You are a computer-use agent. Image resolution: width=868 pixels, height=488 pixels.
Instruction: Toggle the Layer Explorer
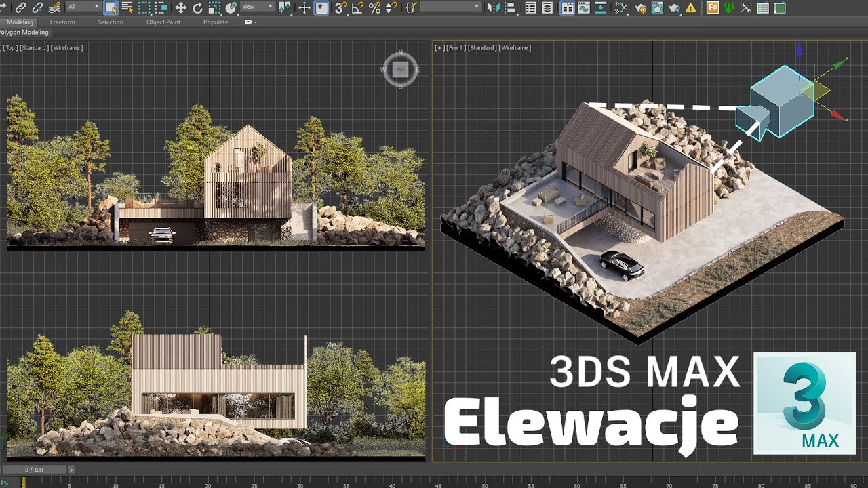[x=547, y=7]
